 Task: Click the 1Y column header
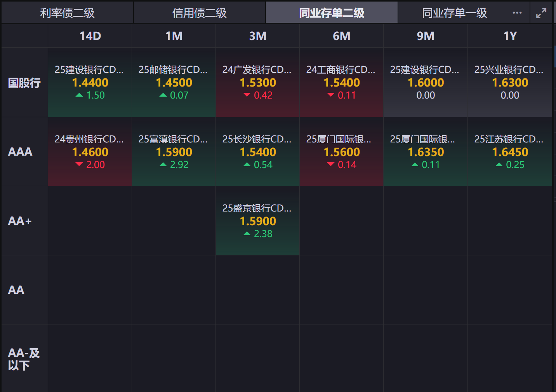pos(510,36)
